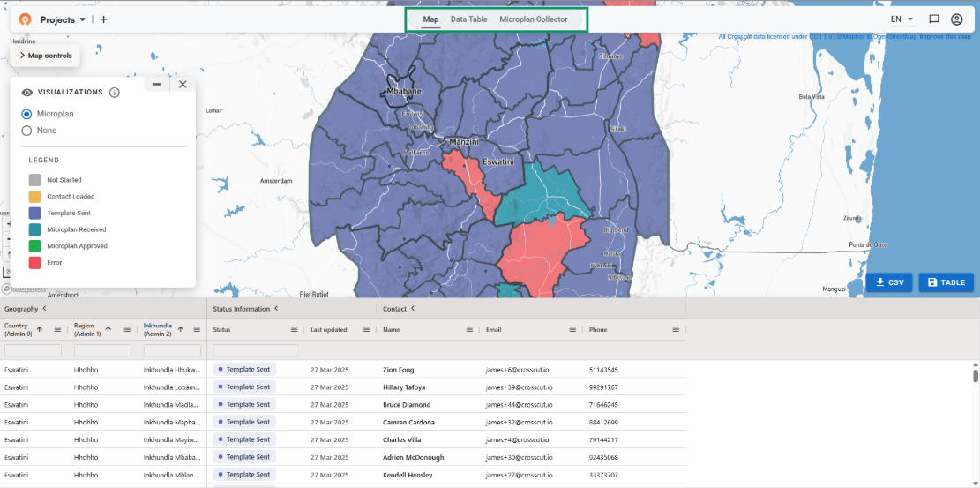Click the Visualizations info icon
This screenshot has width=980, height=488.
coord(115,93)
